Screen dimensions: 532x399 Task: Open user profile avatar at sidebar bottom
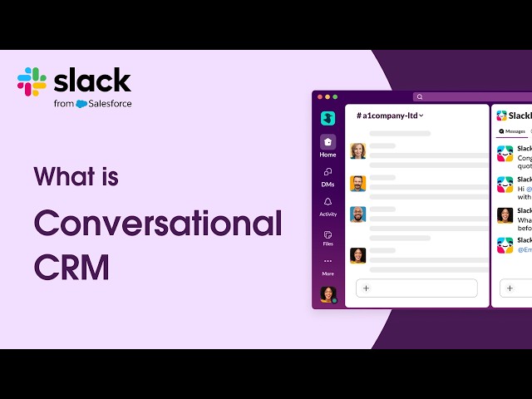click(x=328, y=294)
